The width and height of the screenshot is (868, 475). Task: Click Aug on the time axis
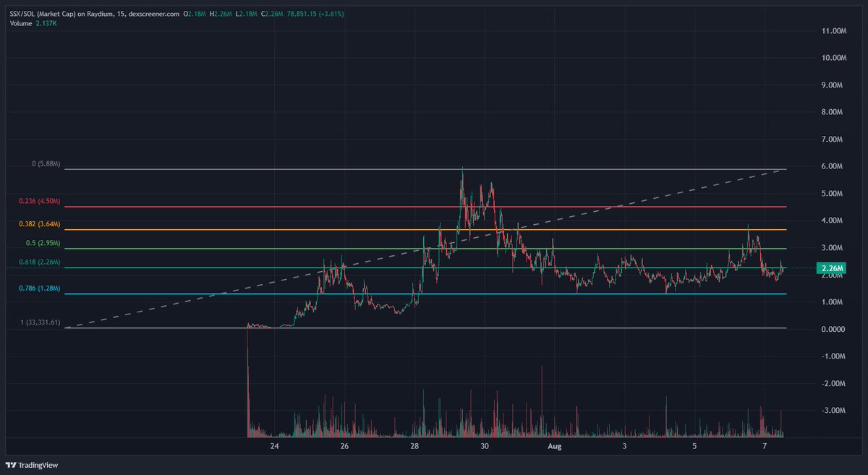[555, 447]
